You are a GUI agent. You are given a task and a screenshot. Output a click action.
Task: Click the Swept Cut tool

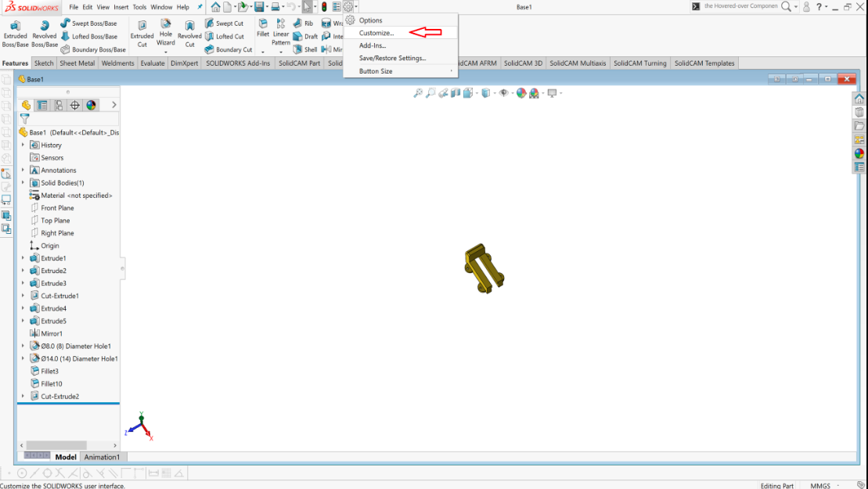224,23
